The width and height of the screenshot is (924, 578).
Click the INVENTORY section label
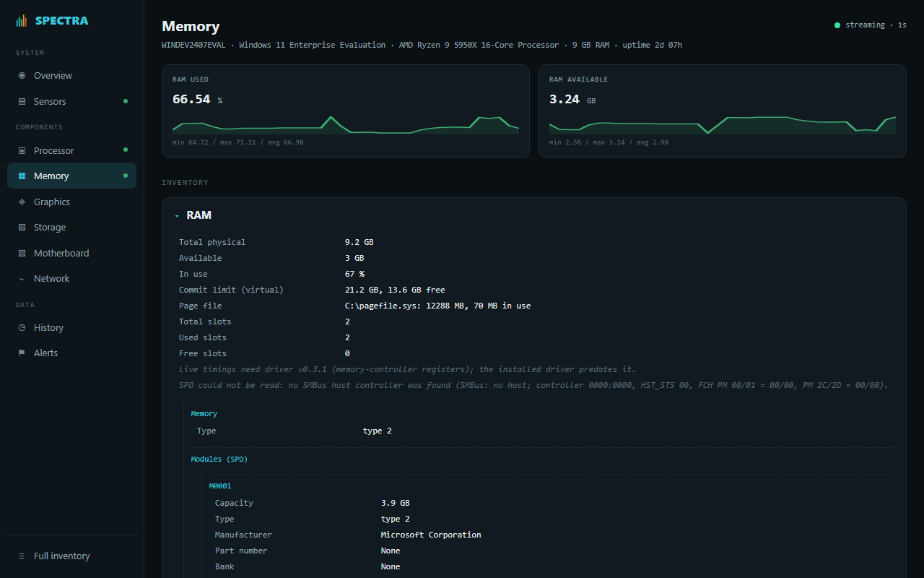(x=185, y=183)
